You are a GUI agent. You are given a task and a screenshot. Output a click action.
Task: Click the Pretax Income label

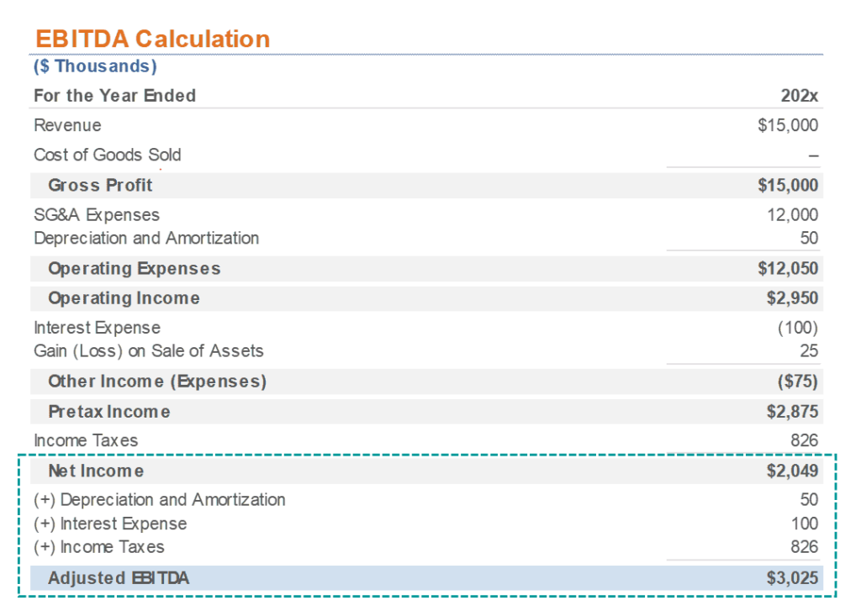108,412
